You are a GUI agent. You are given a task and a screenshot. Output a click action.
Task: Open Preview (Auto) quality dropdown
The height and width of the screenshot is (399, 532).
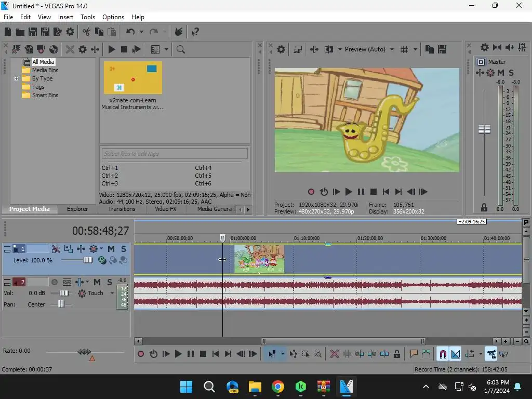pyautogui.click(x=392, y=49)
